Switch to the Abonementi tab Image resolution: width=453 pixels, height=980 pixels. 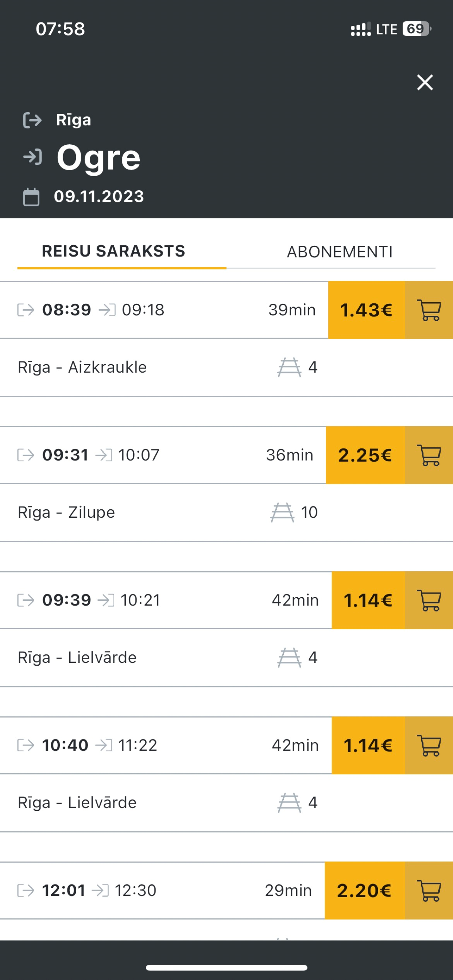tap(340, 252)
